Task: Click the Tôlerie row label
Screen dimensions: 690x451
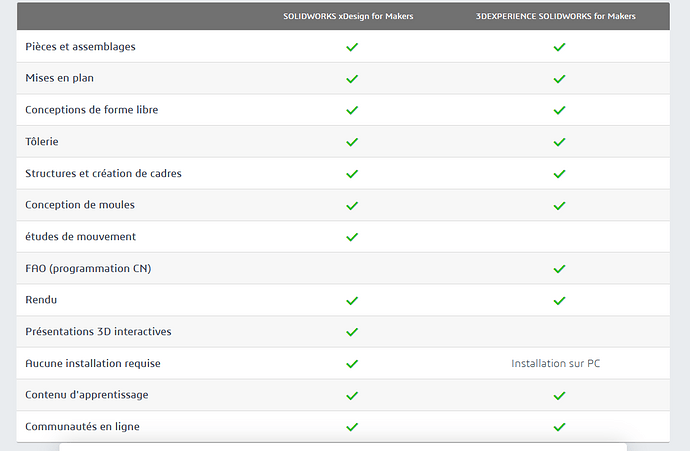Action: point(42,141)
